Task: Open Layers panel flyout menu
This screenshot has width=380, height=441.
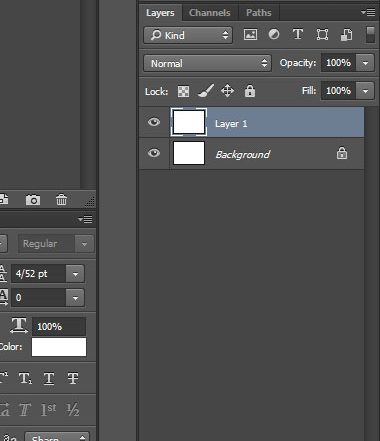Action: pyautogui.click(x=368, y=13)
